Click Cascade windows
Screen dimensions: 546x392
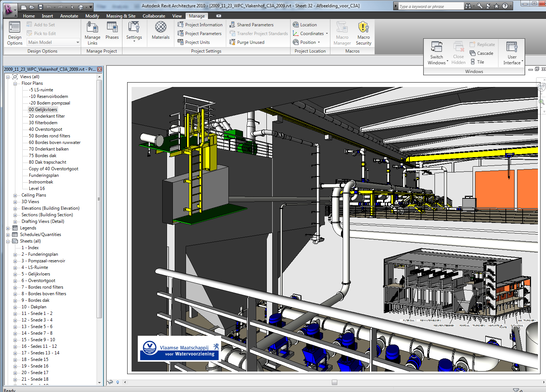[x=481, y=53]
